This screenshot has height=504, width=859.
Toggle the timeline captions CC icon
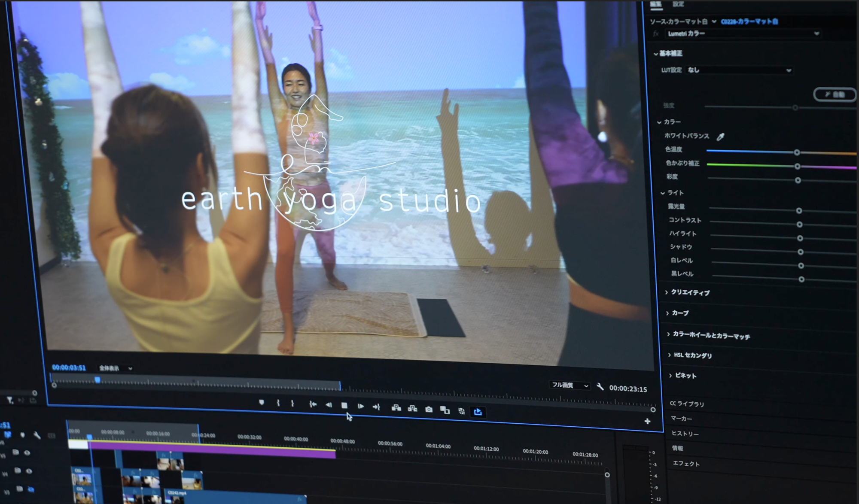pyautogui.click(x=52, y=436)
